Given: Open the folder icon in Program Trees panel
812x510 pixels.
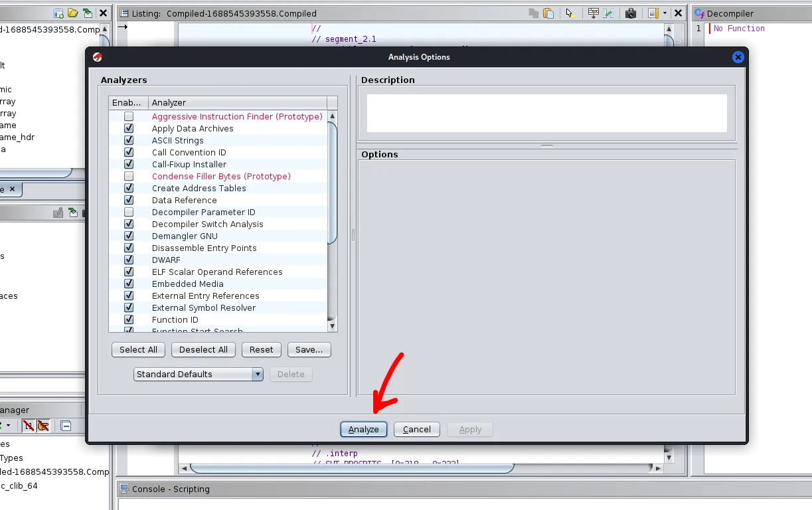Looking at the screenshot, I should 73,13.
